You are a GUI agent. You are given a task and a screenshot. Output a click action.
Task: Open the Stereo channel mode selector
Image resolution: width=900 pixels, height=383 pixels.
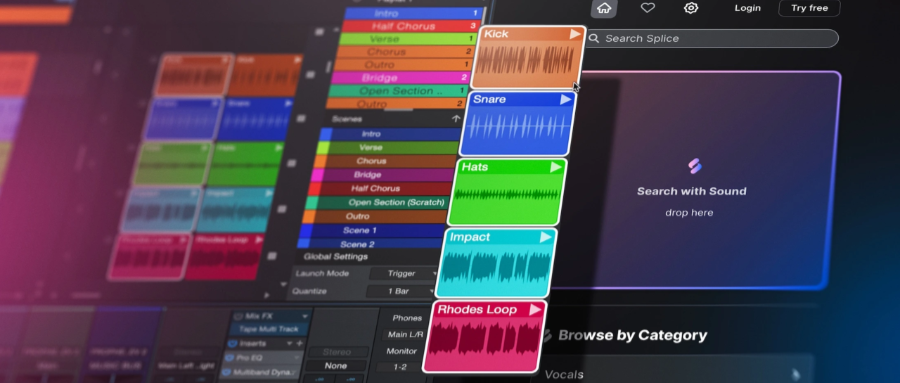pyautogui.click(x=337, y=352)
